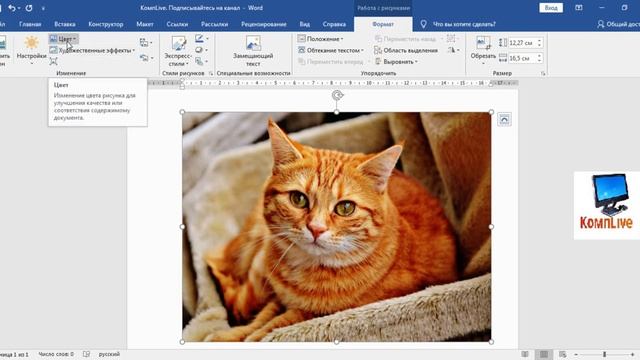
Task: Switch to the Главная tab
Action: point(30,24)
